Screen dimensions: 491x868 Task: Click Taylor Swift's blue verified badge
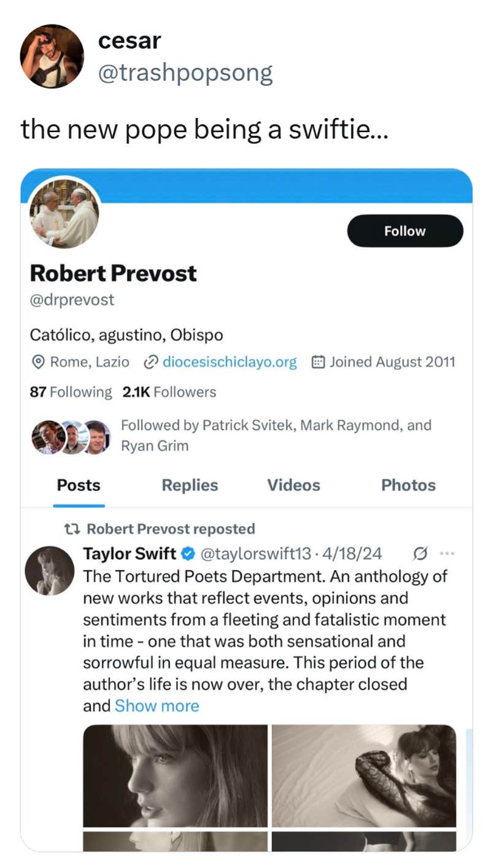tap(186, 553)
